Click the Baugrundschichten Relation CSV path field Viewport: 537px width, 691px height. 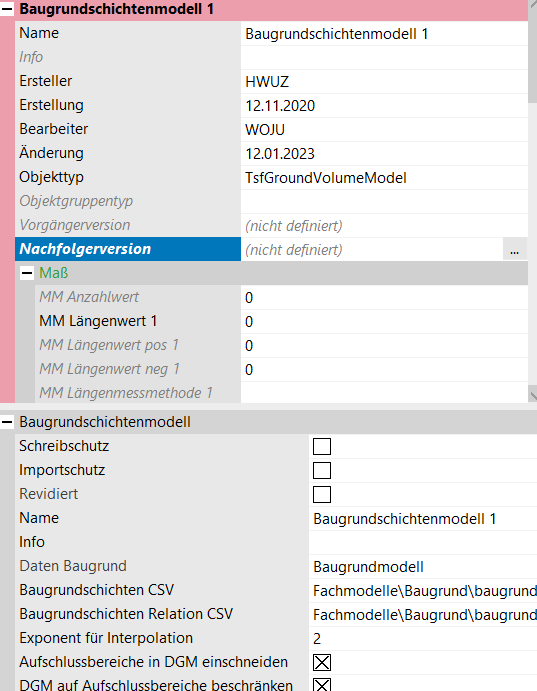pyautogui.click(x=423, y=615)
